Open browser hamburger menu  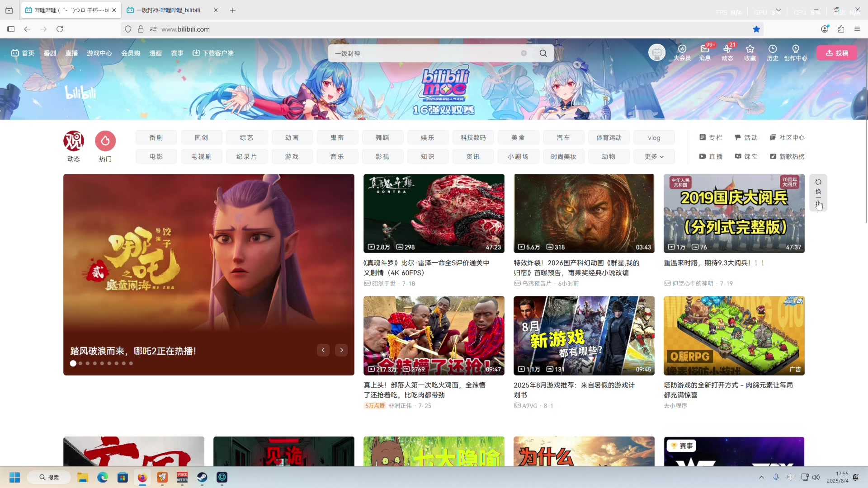[857, 29]
